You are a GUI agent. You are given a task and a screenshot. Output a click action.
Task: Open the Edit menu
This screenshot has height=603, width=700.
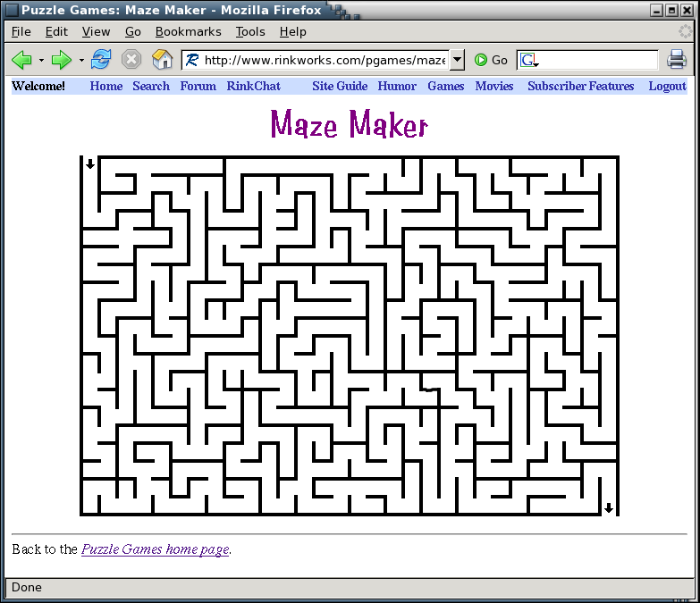pos(56,31)
